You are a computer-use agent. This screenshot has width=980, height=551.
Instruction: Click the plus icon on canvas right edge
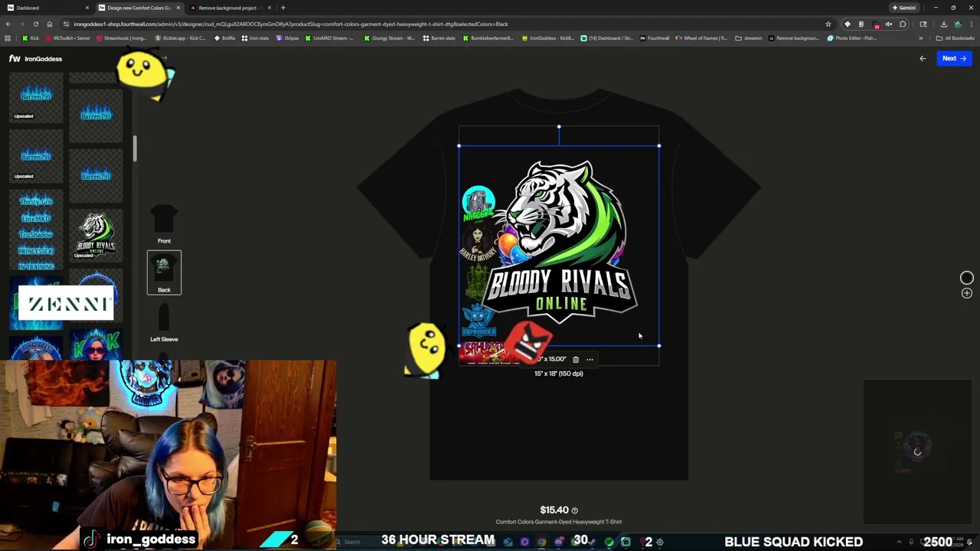coord(967,293)
